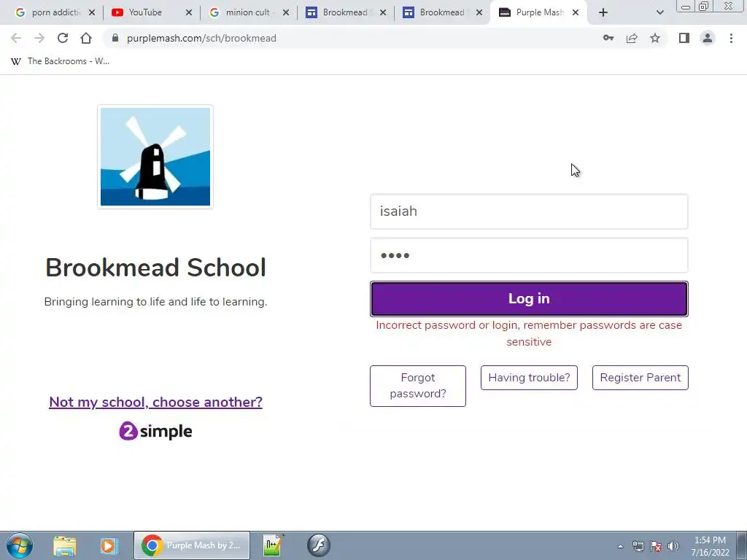Go back to the previous page
The width and height of the screenshot is (747, 560).
16,38
